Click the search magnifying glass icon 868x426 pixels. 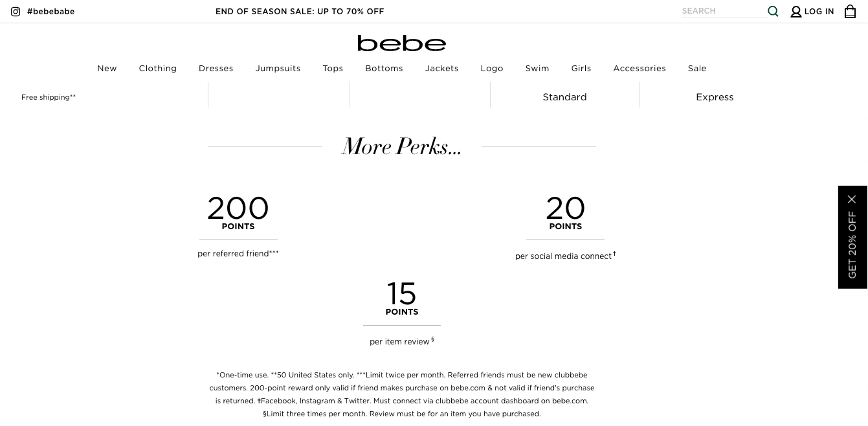click(x=773, y=11)
